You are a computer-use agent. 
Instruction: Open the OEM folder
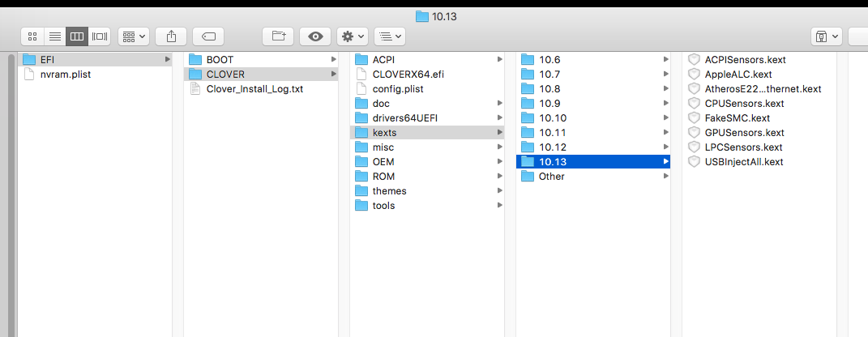click(427, 161)
